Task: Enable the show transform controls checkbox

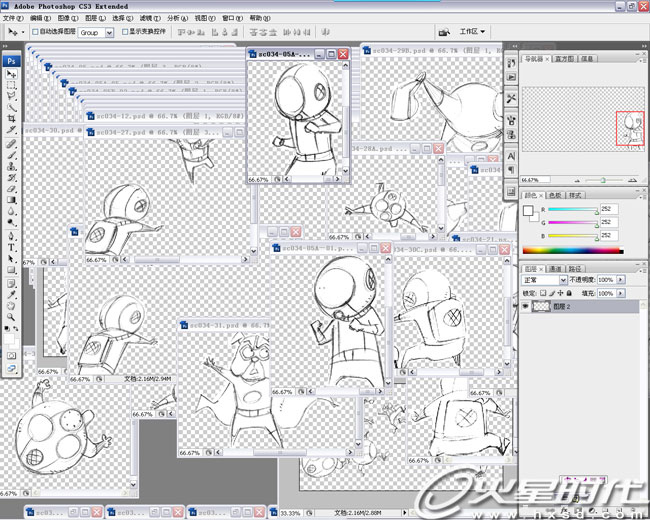Action: (x=125, y=32)
